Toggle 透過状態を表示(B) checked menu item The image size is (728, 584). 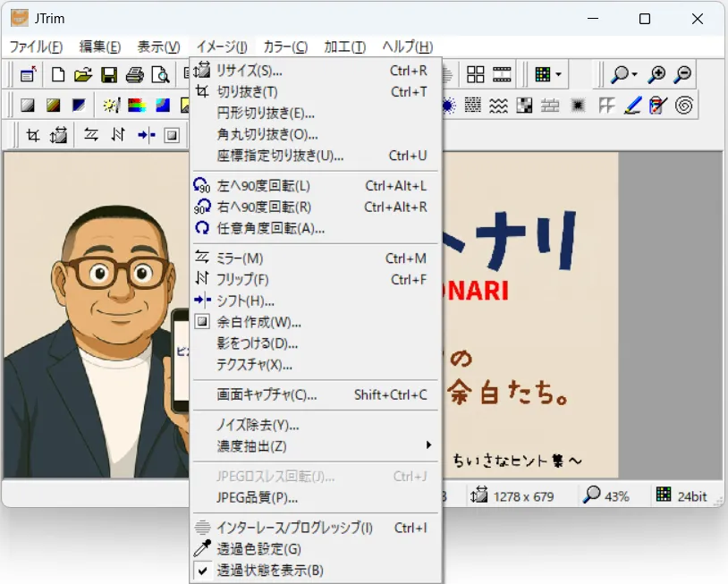(270, 571)
